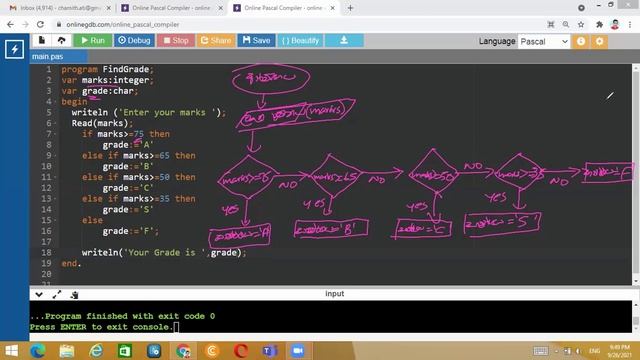
Task: Fold the begin block at line 4
Action: [x=56, y=102]
